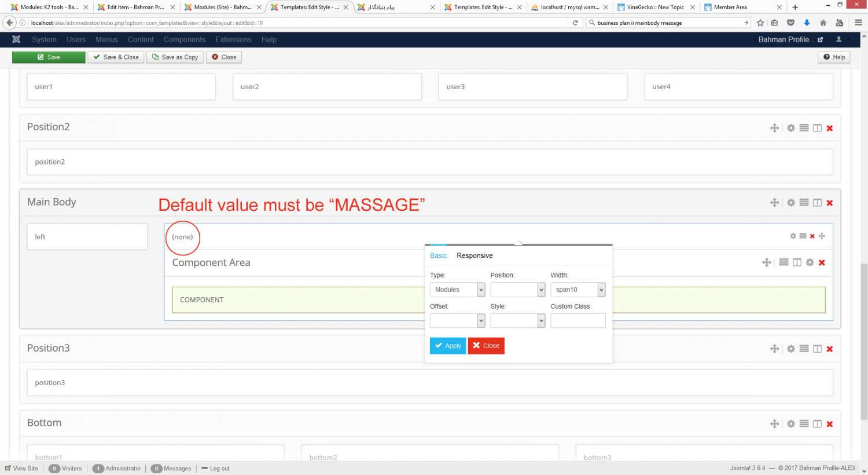The width and height of the screenshot is (868, 475).
Task: Click the Joomla logo in admin menu
Action: (x=16, y=39)
